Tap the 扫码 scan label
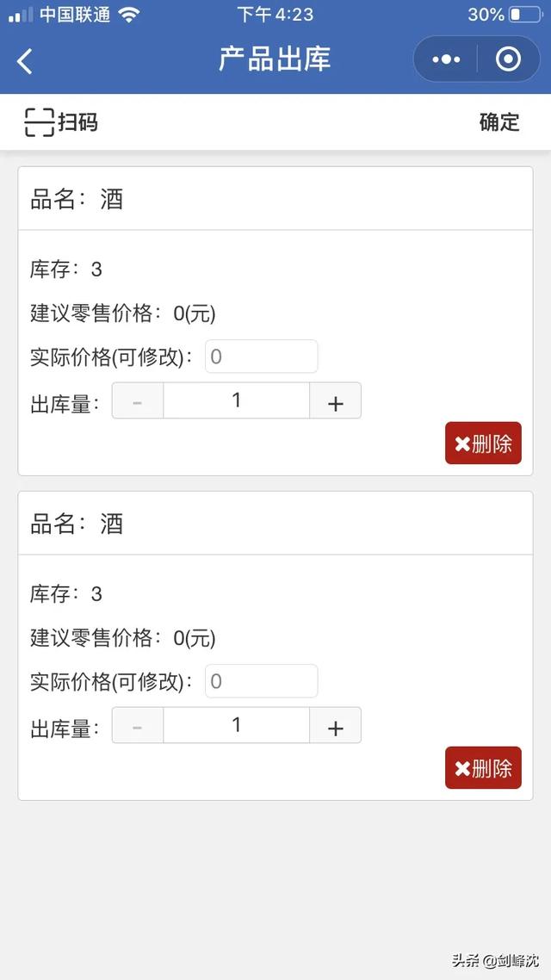The width and height of the screenshot is (551, 980). [x=78, y=122]
